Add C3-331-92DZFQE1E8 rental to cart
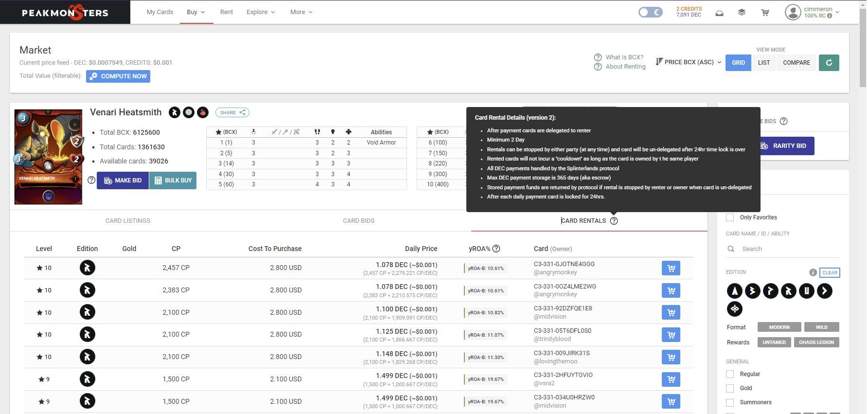Viewport: 868px width, 414px height. [671, 312]
